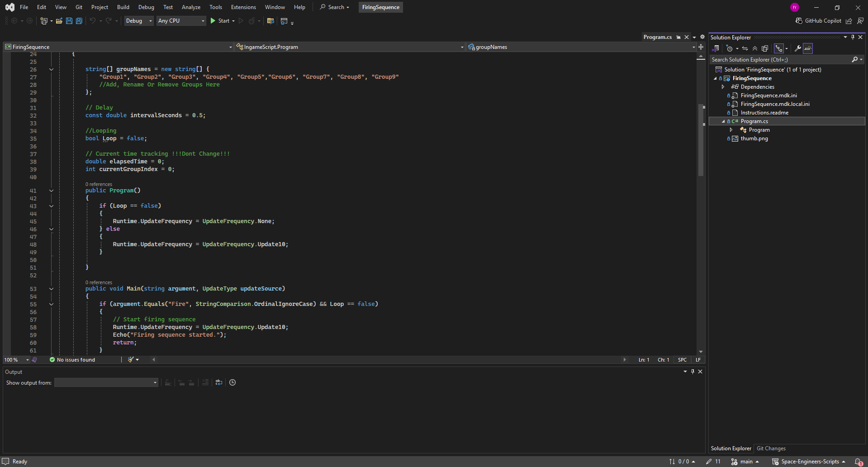Expand the Start button dropdown arrow
Screen dimensions: 868x467
pyautogui.click(x=233, y=21)
